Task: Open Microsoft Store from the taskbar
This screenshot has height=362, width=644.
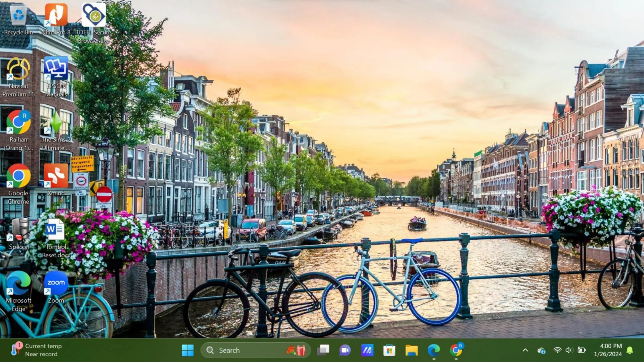Action: [389, 350]
